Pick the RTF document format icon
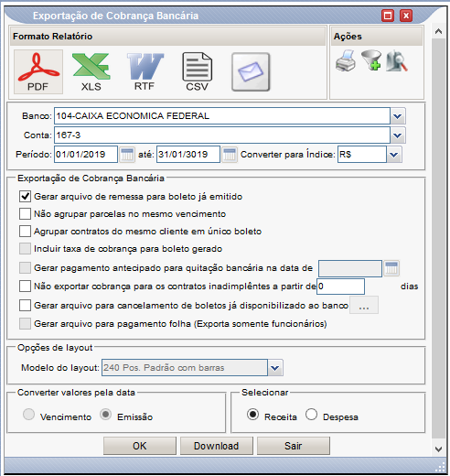 145,71
